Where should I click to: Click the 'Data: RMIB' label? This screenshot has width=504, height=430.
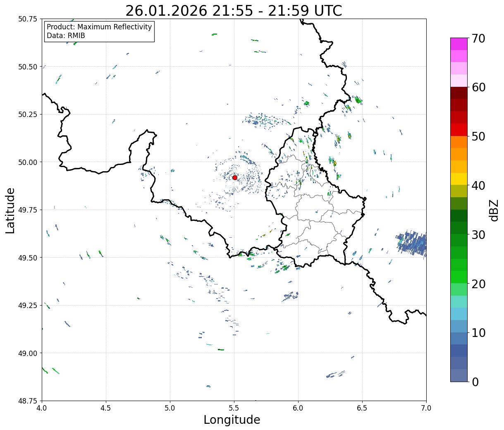point(66,36)
